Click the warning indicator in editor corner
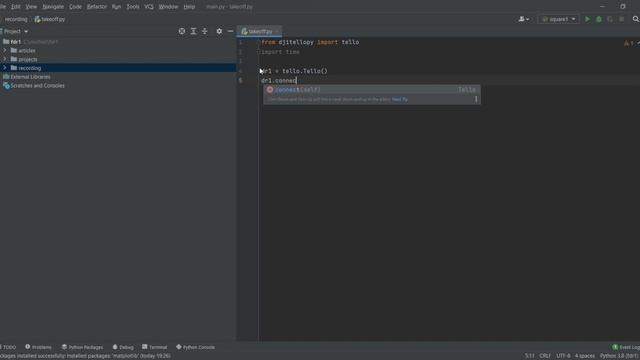The width and height of the screenshot is (640, 360). tap(629, 43)
